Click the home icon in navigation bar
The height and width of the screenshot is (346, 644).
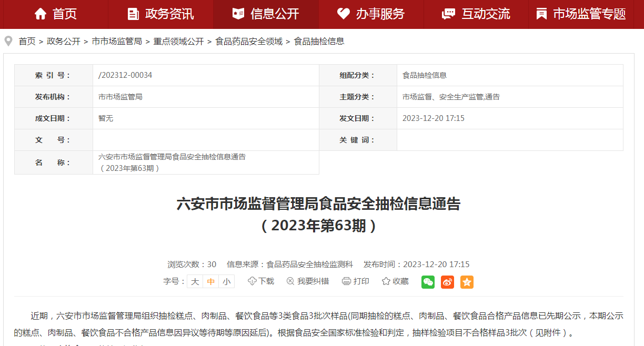coord(41,14)
